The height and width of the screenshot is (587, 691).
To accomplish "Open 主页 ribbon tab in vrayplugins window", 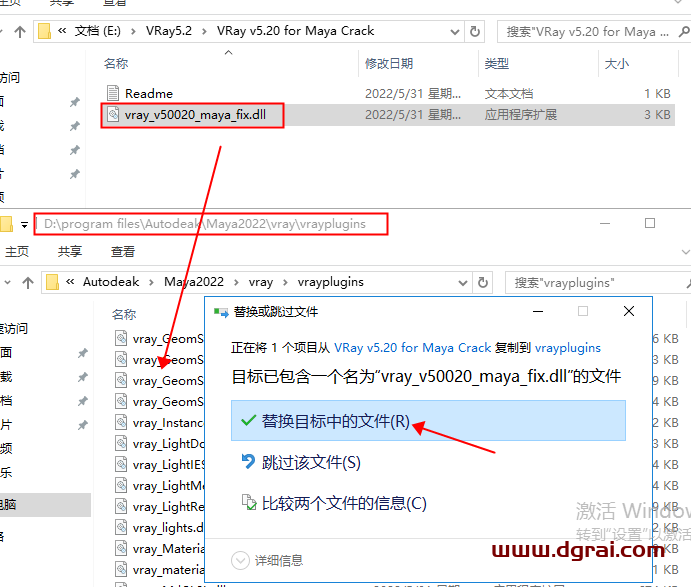I will 17,251.
